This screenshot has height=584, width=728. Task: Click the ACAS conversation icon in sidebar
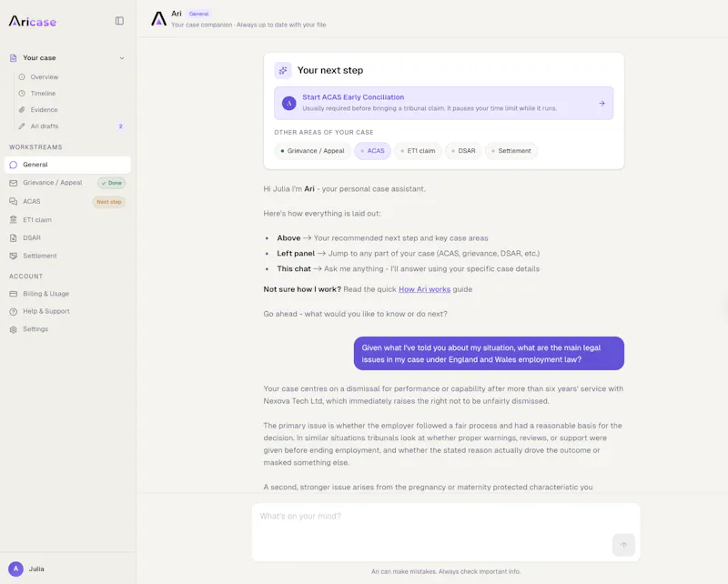click(13, 201)
